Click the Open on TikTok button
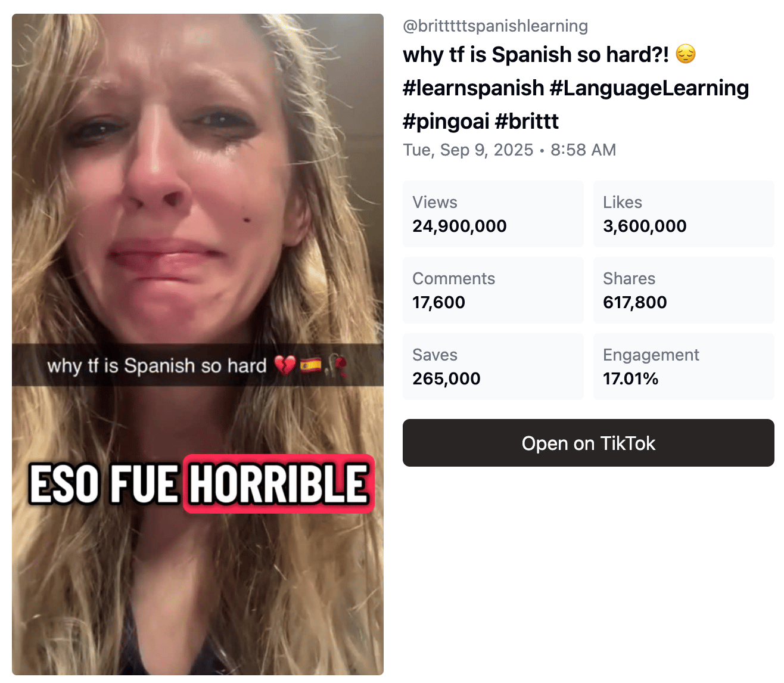Screen dimensions: 784x683 pos(588,443)
